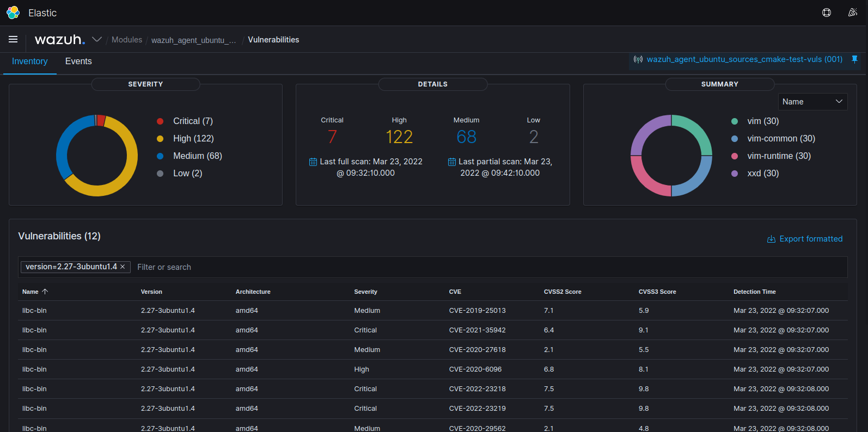Click the Critical count 7
Screen dimensions: 868x432
pos(332,137)
